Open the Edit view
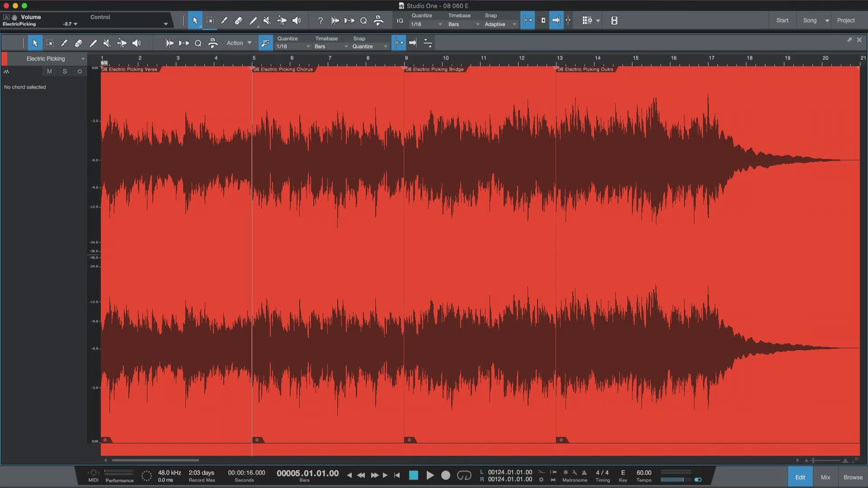868x488 pixels. click(x=800, y=477)
